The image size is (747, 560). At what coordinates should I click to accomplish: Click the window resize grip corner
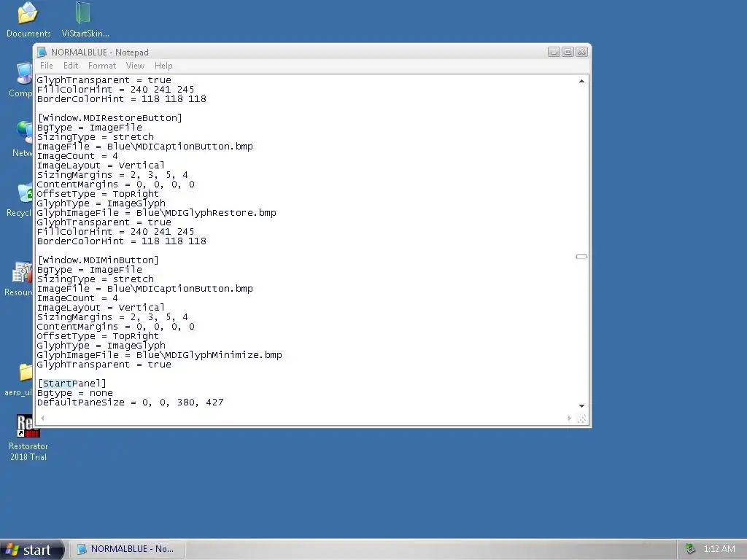[x=581, y=419]
